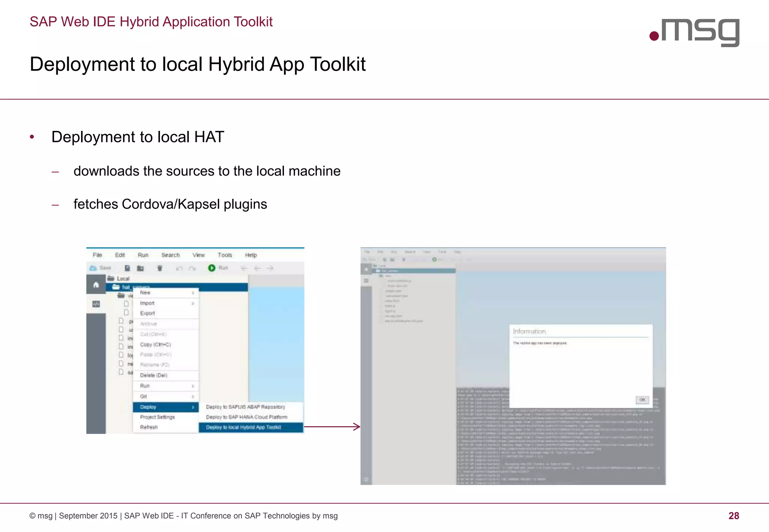Click the trash delete icon in the toolbar
The image size is (769, 532).
point(160,268)
